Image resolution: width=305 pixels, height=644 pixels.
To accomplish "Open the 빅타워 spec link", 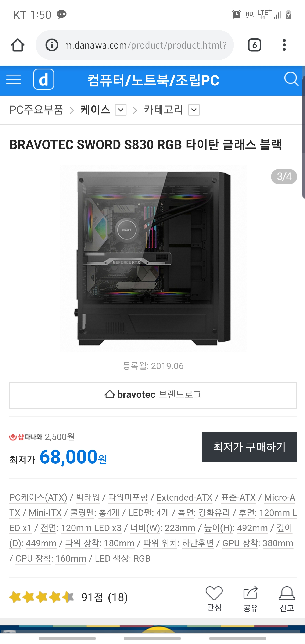I will (88, 497).
